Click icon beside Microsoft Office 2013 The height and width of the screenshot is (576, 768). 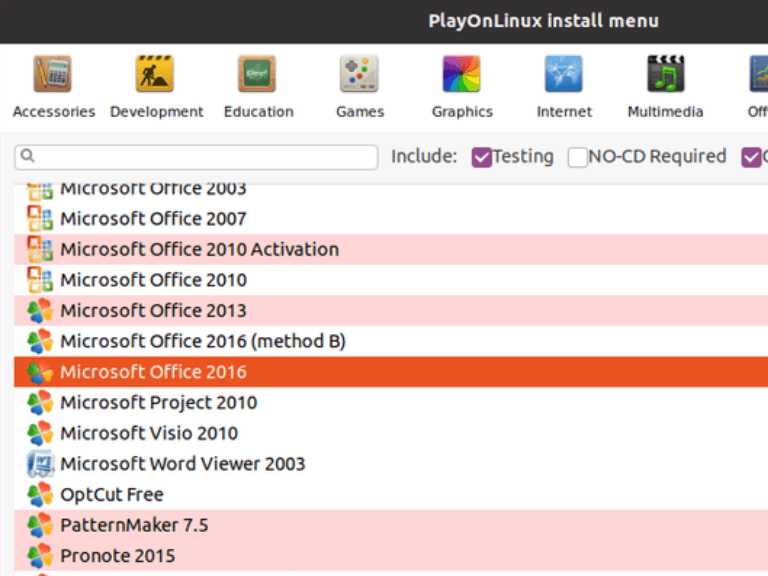[x=40, y=311]
